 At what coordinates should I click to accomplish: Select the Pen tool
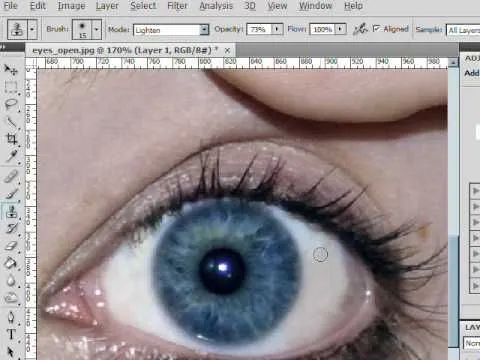[x=11, y=317]
